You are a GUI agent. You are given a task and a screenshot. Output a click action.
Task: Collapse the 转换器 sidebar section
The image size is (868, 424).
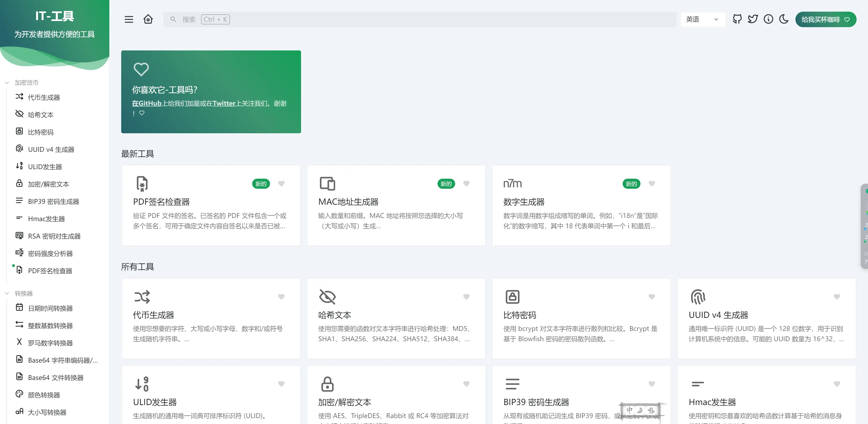click(x=7, y=293)
